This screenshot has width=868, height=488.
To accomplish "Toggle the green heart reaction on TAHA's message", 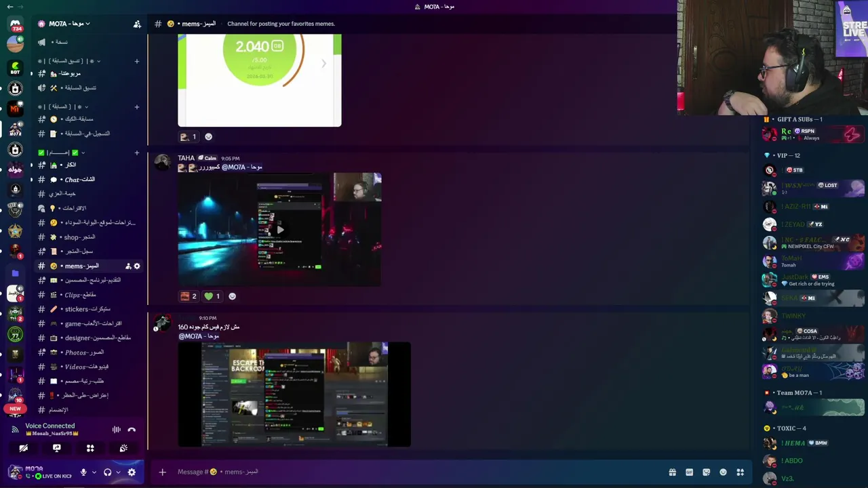I will point(212,296).
